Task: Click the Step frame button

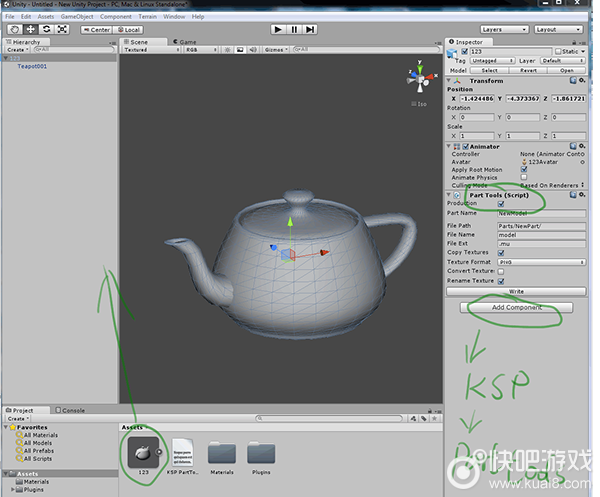Action: point(310,29)
